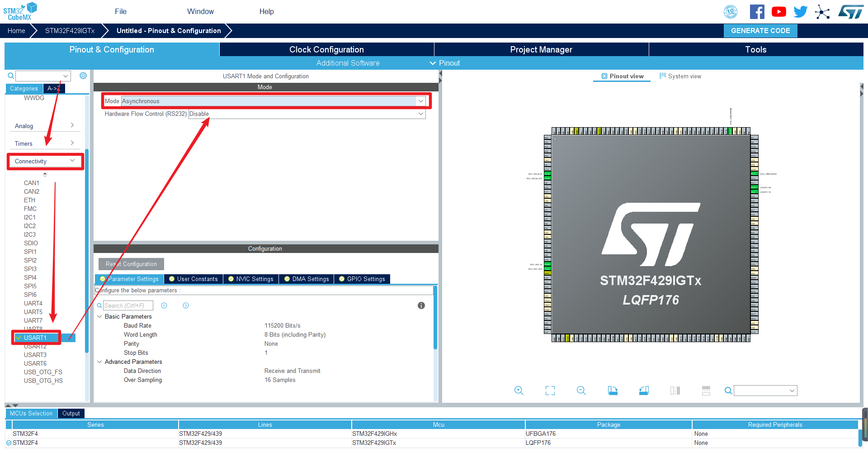Zoom in on the chip pinout view
The image size is (868, 453).
(x=519, y=391)
